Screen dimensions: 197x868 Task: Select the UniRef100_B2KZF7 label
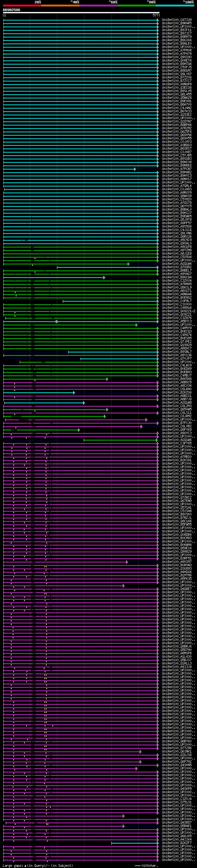point(176,843)
